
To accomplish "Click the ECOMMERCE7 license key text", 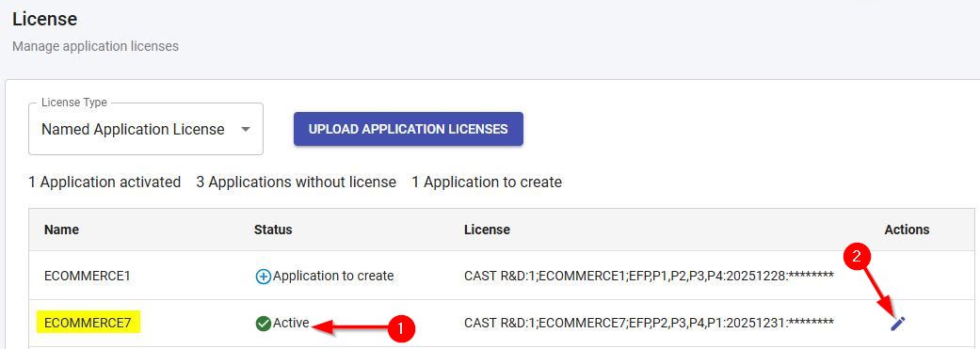I will click(649, 323).
